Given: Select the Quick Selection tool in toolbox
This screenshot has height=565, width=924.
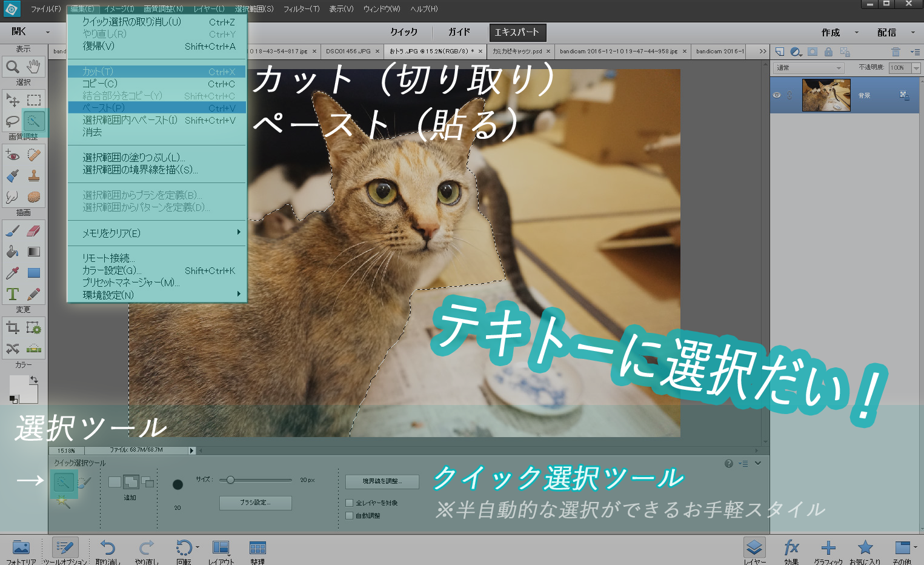Looking at the screenshot, I should pos(34,121).
